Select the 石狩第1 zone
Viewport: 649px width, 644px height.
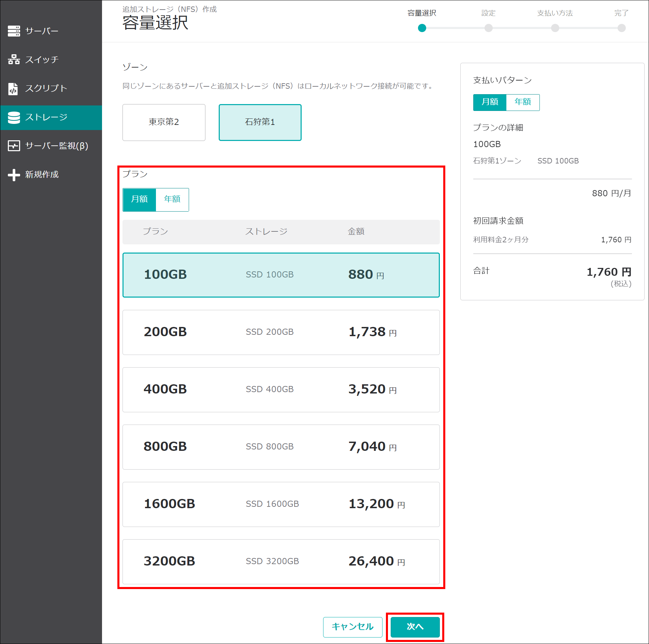click(260, 122)
